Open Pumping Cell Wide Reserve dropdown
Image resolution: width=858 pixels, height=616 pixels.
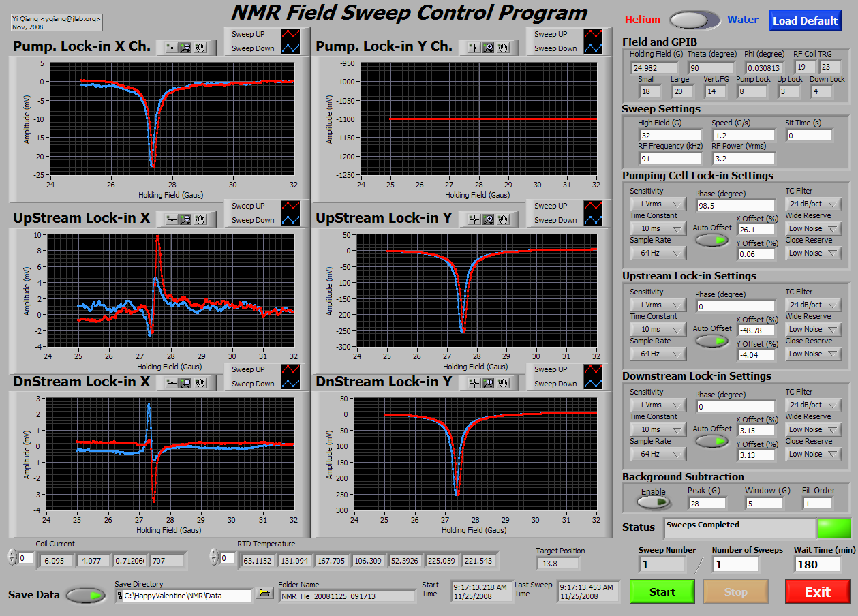click(x=814, y=228)
